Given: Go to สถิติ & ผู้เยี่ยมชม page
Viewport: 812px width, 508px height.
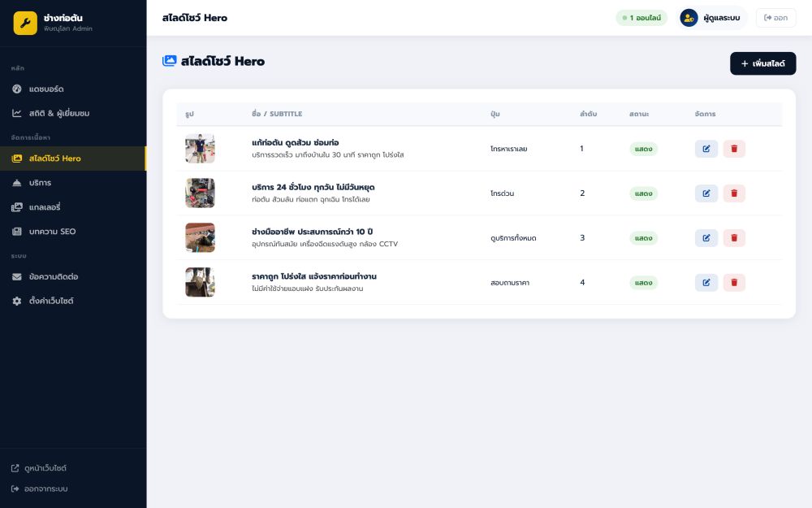Looking at the screenshot, I should click(x=58, y=113).
